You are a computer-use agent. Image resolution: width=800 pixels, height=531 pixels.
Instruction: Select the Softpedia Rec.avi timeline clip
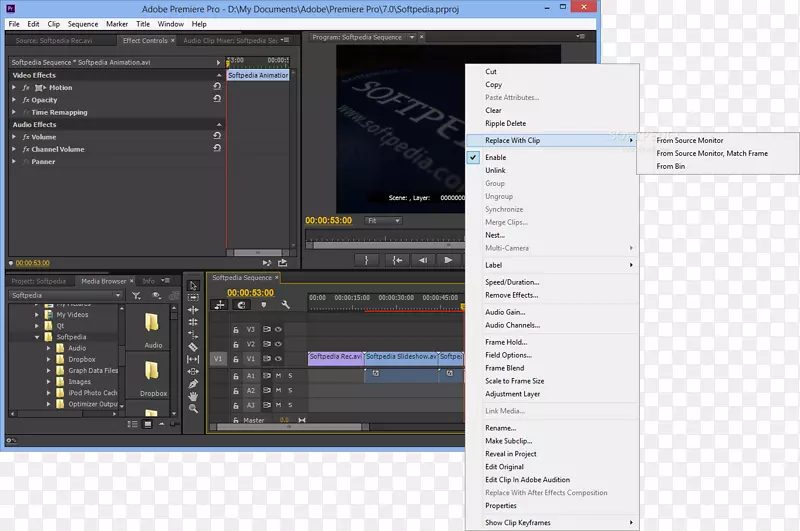336,358
